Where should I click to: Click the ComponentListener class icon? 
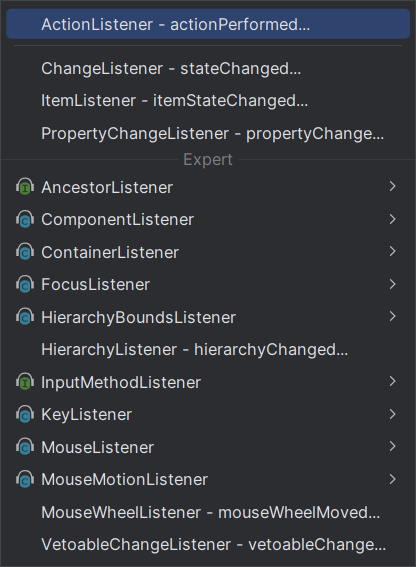[x=25, y=219]
